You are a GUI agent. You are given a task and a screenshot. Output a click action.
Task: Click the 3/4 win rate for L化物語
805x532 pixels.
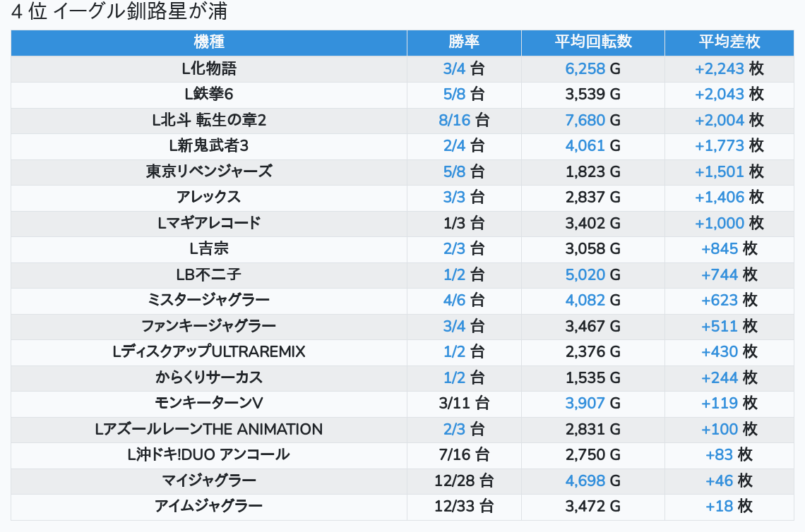(x=455, y=68)
